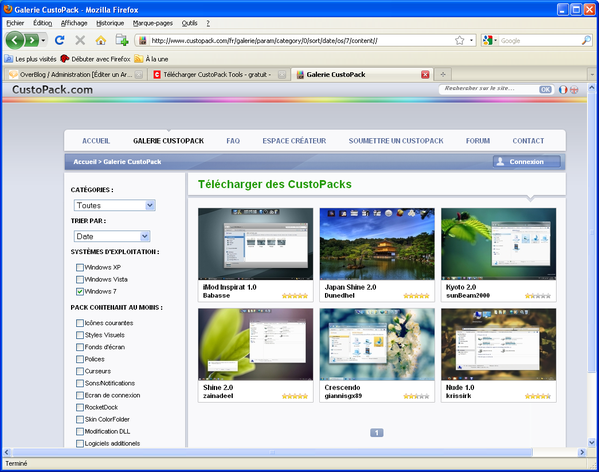The height and width of the screenshot is (472, 599).
Task: Tick the Polices checkbox
Action: [x=80, y=359]
